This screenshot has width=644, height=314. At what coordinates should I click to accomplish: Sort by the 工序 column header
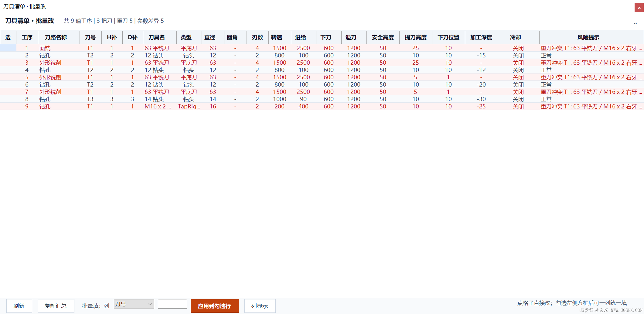27,37
